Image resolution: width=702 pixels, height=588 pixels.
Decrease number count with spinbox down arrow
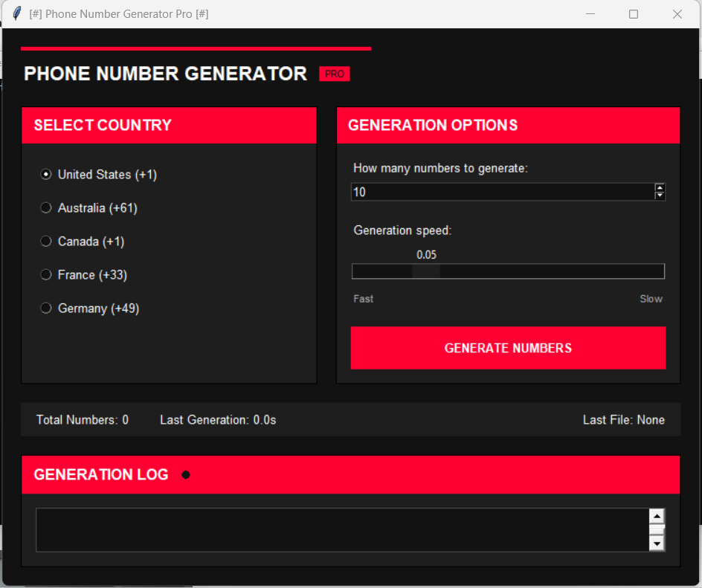click(660, 196)
